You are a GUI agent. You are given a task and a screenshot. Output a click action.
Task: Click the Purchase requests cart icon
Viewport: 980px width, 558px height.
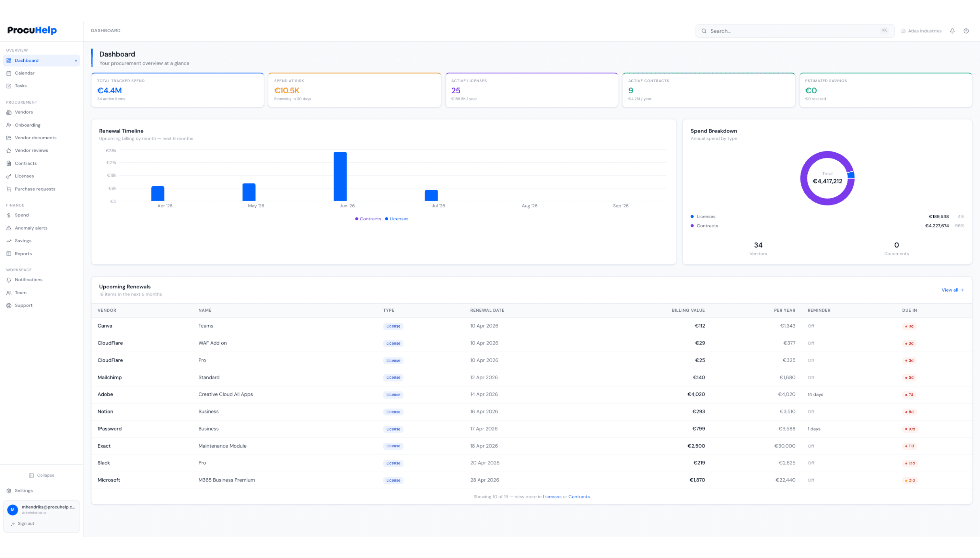click(9, 189)
